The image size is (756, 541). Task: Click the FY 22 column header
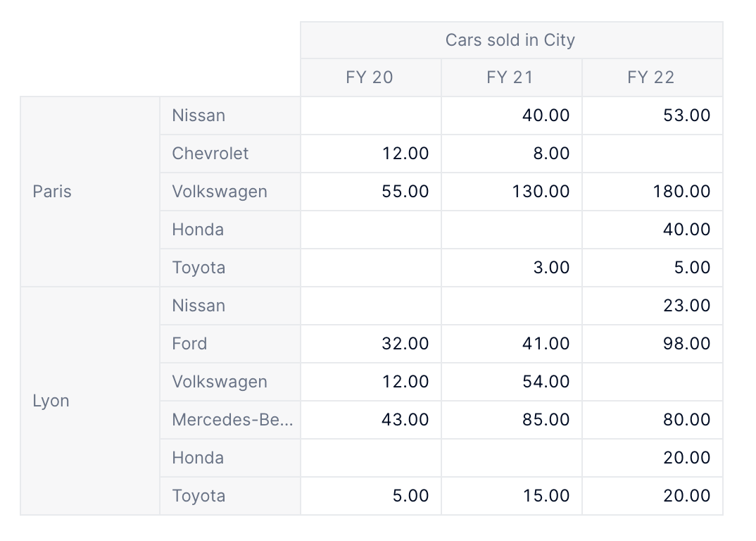coord(652,77)
